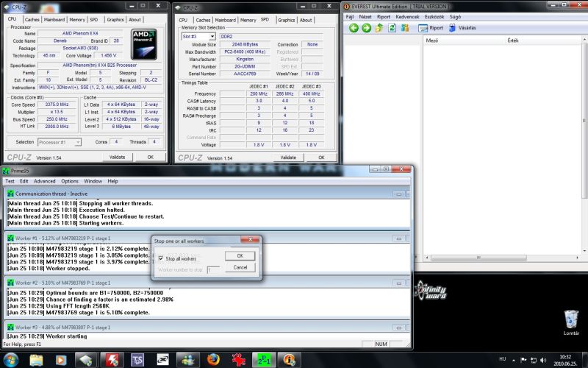
Task: Switch to EVEREST in taskbar
Action: (x=289, y=360)
